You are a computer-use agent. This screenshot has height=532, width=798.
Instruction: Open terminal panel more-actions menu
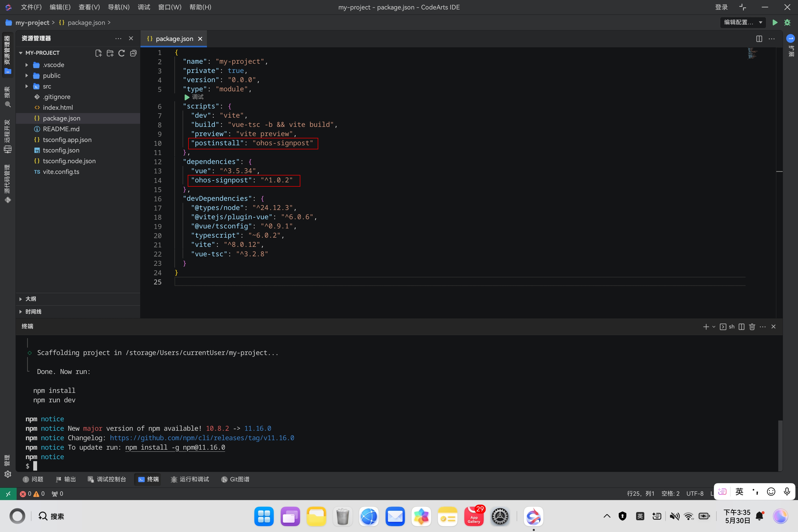pos(763,327)
